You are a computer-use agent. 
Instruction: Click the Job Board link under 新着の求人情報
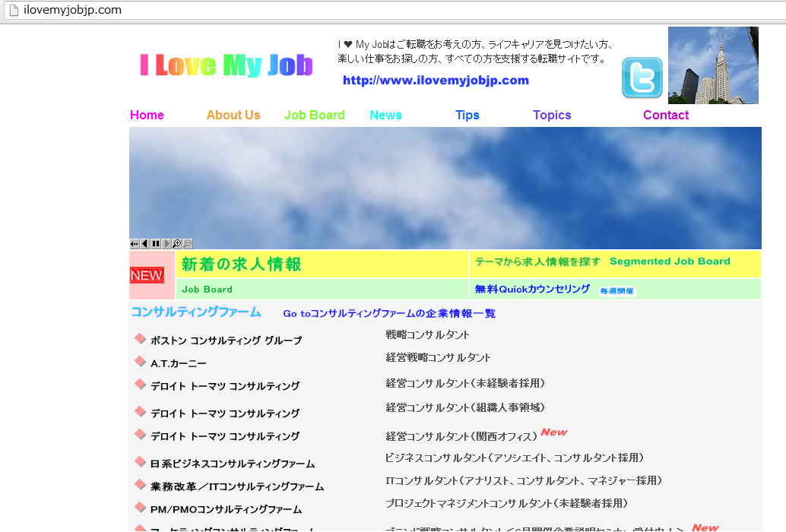(207, 289)
